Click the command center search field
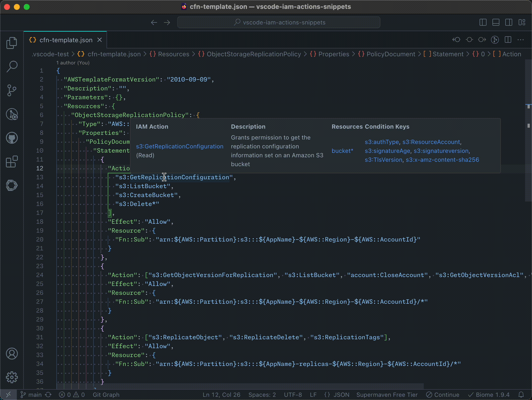Viewport: 532px width, 400px height. coord(279,22)
